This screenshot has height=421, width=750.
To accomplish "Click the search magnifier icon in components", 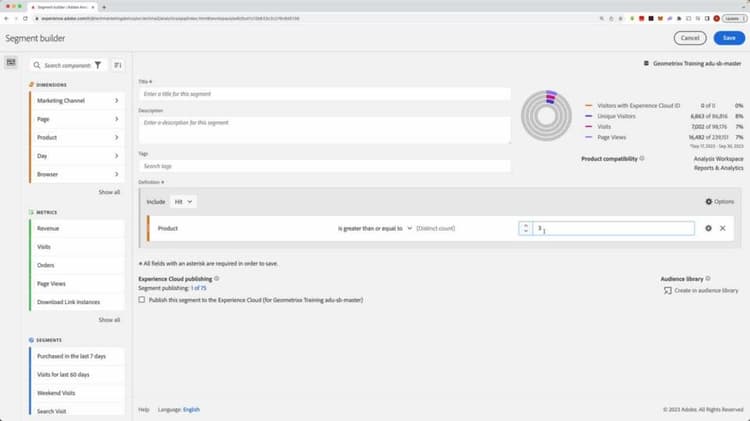I will click(x=37, y=65).
